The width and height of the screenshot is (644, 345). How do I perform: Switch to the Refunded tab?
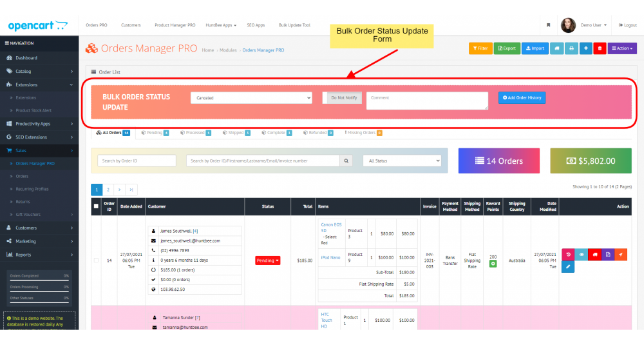pos(318,133)
